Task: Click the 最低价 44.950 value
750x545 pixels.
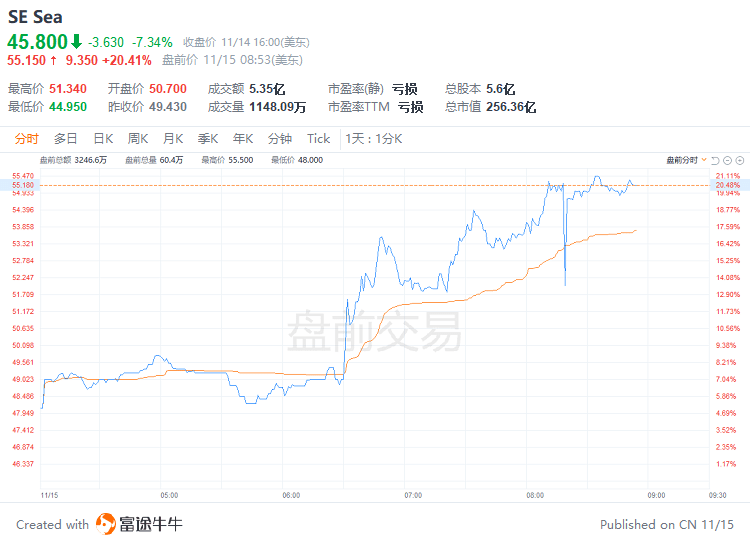Action: click(68, 107)
